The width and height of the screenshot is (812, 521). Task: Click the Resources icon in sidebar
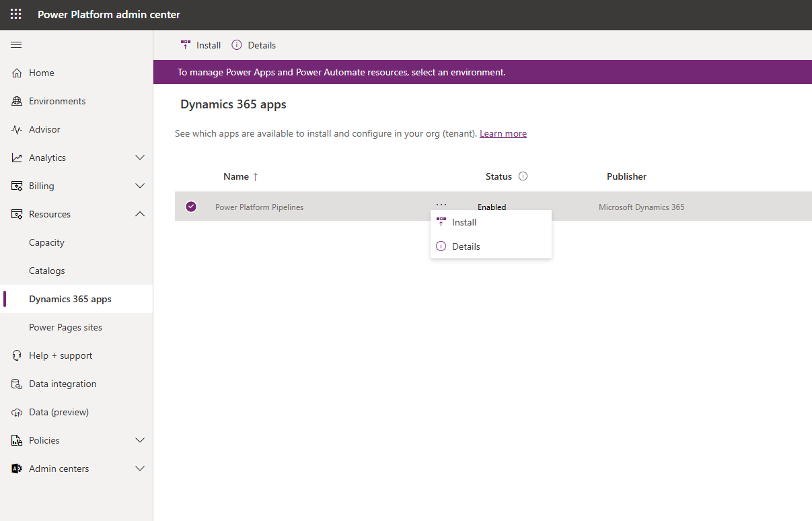[17, 214]
